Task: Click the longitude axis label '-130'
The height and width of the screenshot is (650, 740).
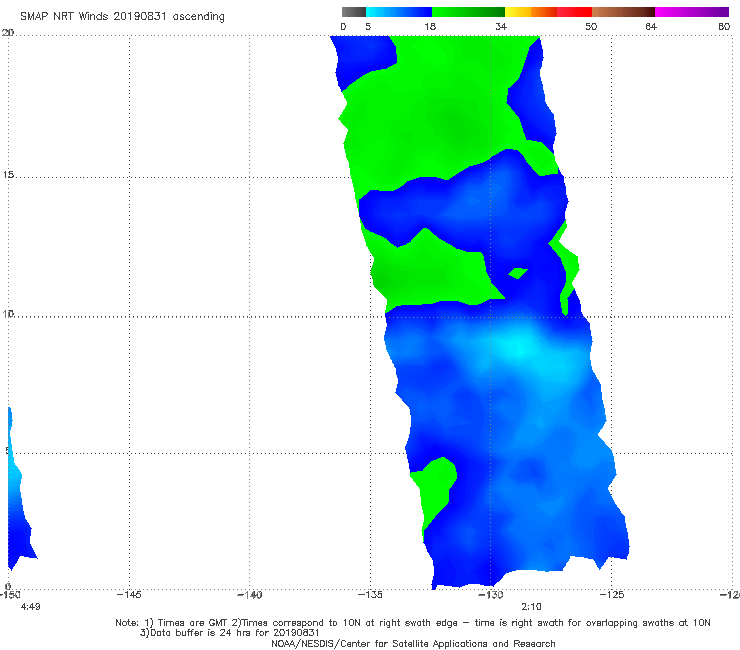Action: tap(491, 595)
